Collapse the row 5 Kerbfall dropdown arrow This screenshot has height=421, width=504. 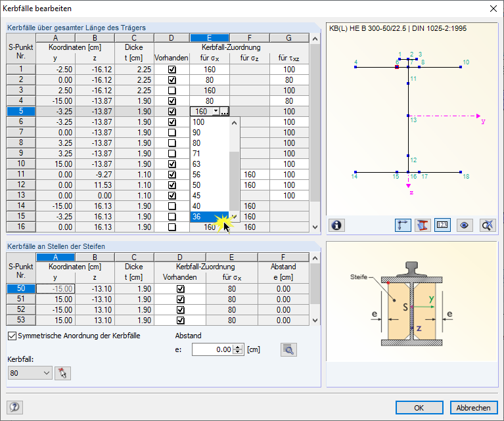[216, 112]
